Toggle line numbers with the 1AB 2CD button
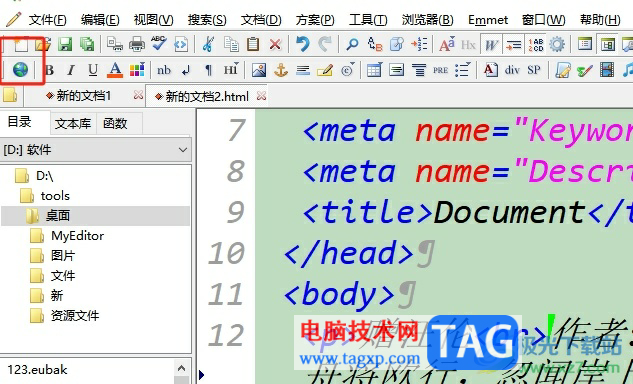This screenshot has height=384, width=633. point(536,44)
